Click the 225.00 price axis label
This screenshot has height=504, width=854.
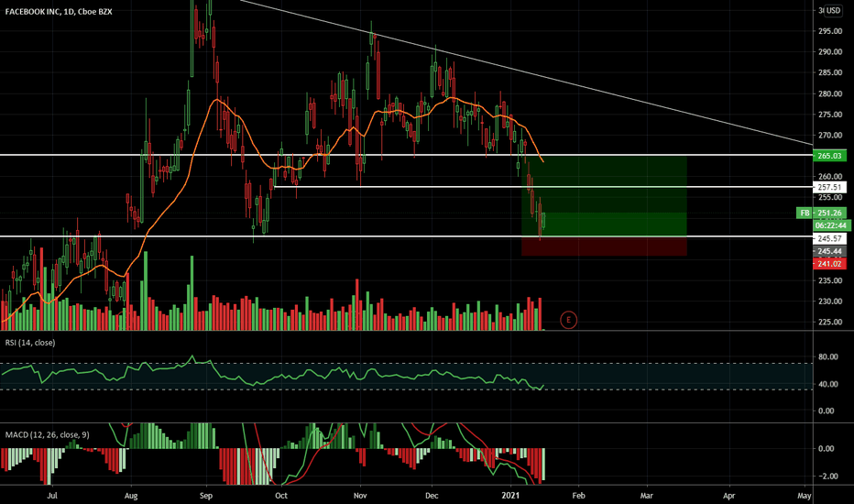pyautogui.click(x=830, y=322)
